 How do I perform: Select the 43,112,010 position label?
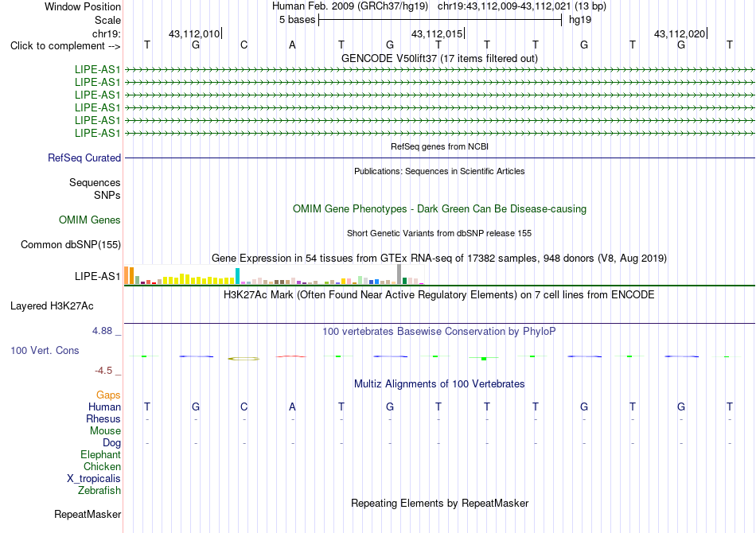tap(194, 33)
